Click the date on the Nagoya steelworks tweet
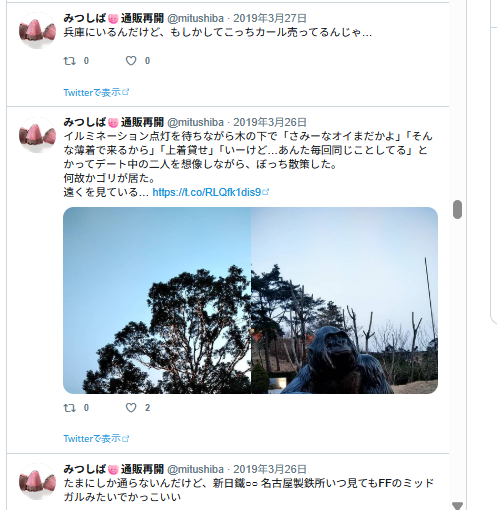 click(x=270, y=469)
